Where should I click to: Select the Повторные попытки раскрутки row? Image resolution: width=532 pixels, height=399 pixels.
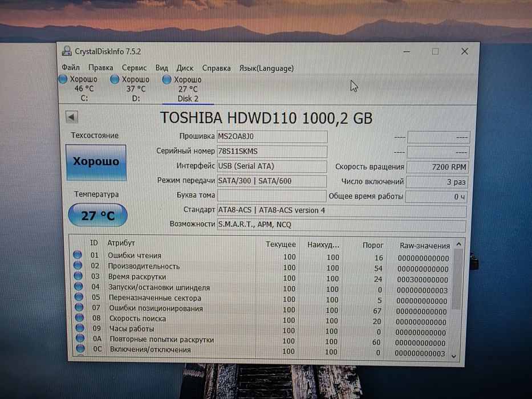261,340
